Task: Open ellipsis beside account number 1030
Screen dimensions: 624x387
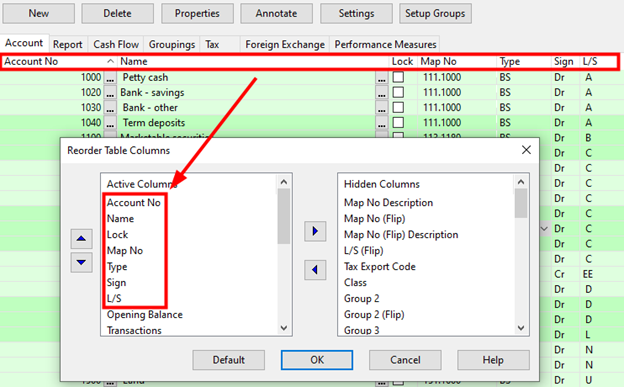Action: [110, 108]
